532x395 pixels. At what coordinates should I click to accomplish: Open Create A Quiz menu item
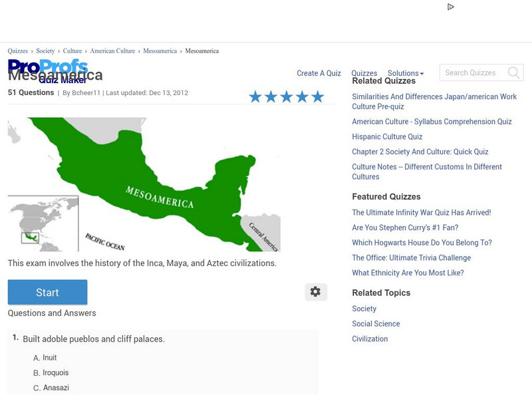(319, 73)
